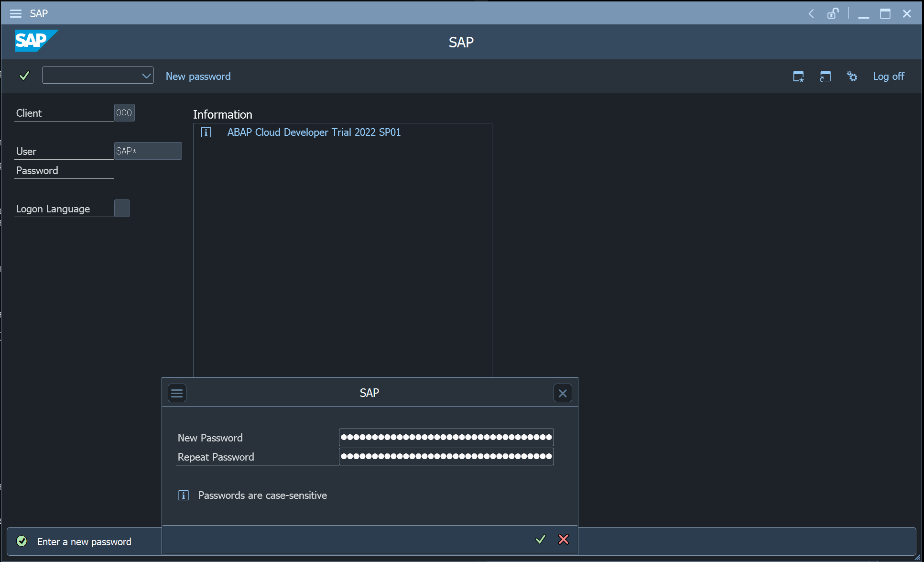Click the generate shortcut icon

(x=825, y=77)
